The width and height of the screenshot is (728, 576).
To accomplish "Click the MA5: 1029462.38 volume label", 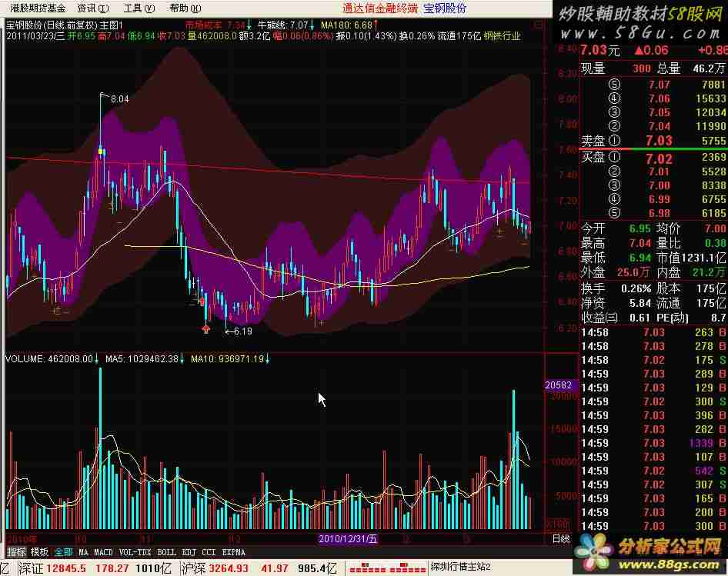I will pos(142,359).
